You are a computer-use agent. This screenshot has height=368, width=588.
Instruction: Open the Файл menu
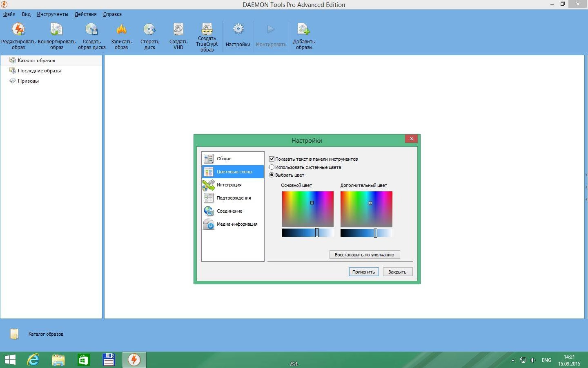pos(9,14)
